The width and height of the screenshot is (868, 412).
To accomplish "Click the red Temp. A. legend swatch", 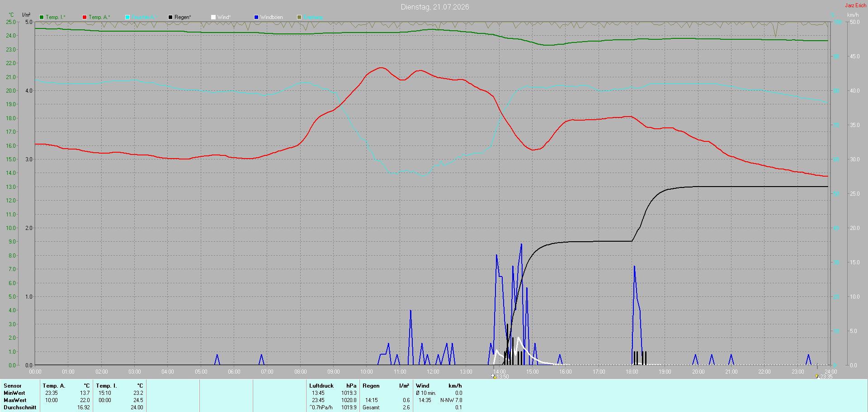I will (x=85, y=17).
